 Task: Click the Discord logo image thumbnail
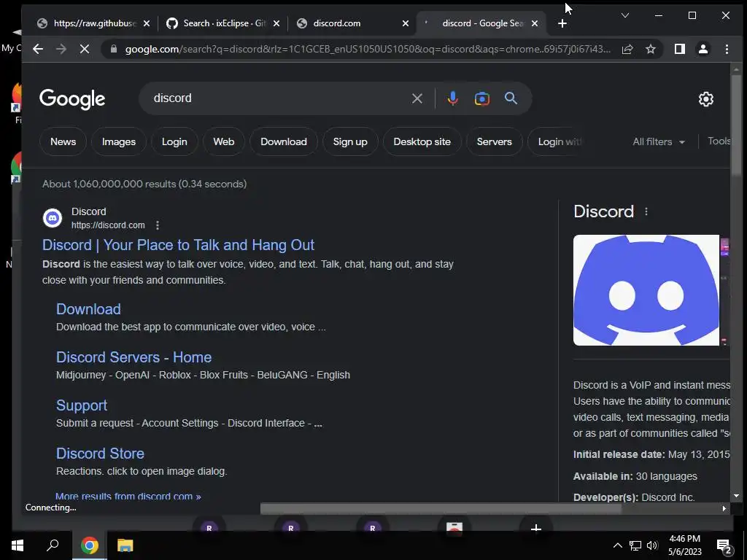click(x=646, y=290)
